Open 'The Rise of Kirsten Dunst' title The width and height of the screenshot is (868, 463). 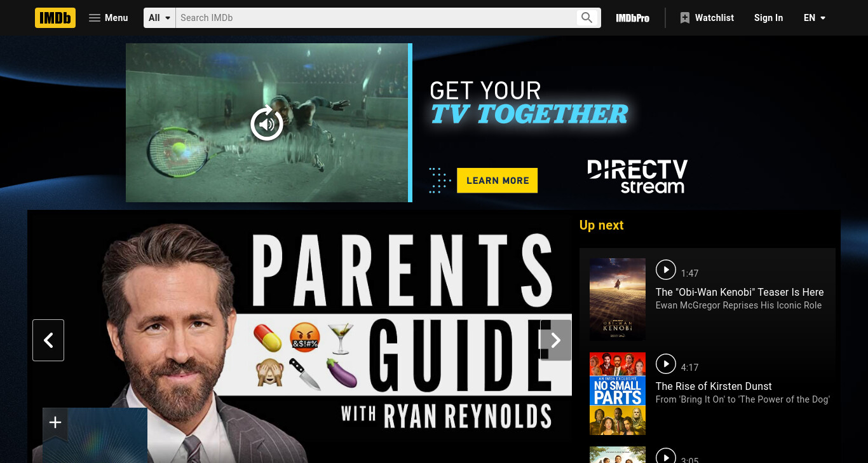point(714,386)
